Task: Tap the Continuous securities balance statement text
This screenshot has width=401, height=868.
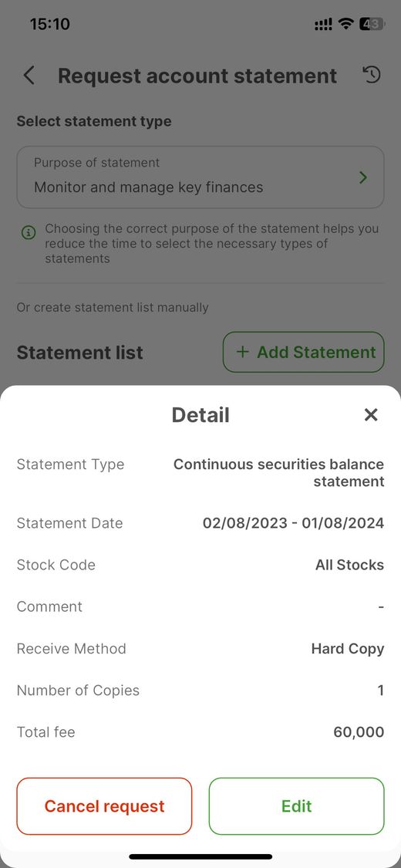Action: [x=278, y=473]
